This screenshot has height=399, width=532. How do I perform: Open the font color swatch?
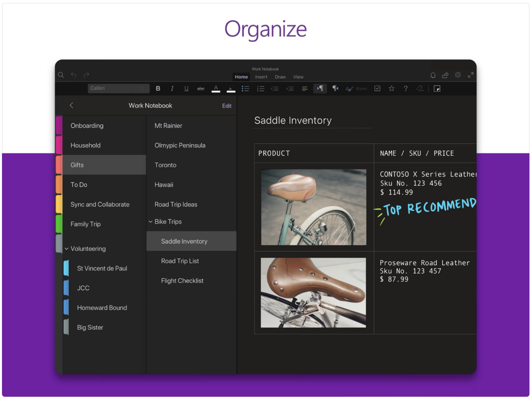[x=216, y=88]
